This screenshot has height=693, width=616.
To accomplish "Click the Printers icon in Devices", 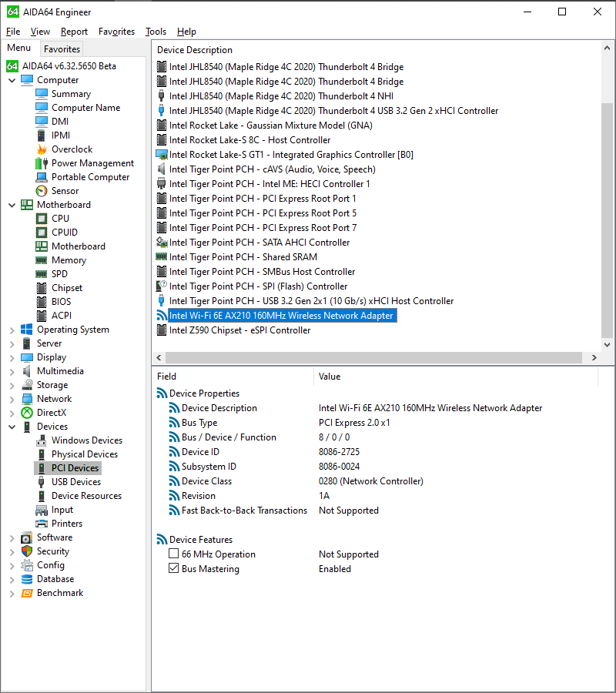I will 42,524.
